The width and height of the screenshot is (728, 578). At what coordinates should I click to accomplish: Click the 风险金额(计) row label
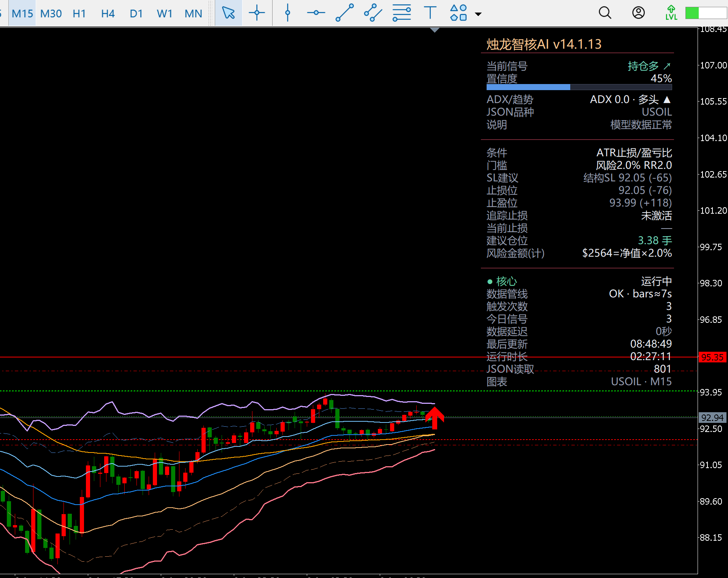515,253
